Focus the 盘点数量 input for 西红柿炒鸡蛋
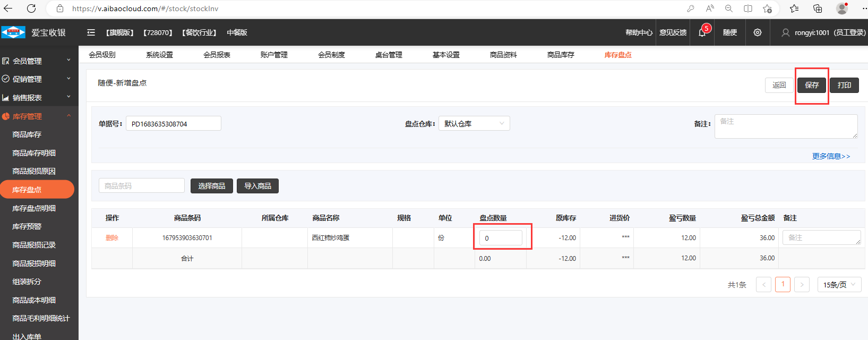 click(x=501, y=238)
